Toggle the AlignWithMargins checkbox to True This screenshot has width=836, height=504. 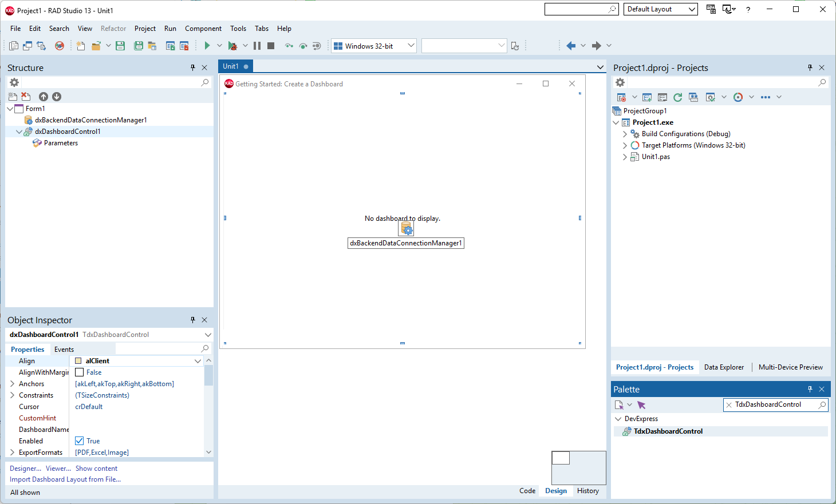79,372
